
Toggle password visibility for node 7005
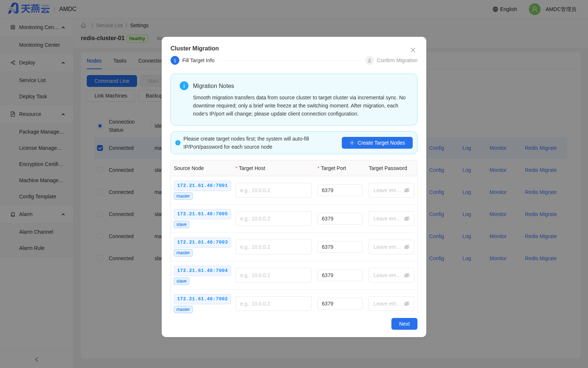point(407,219)
